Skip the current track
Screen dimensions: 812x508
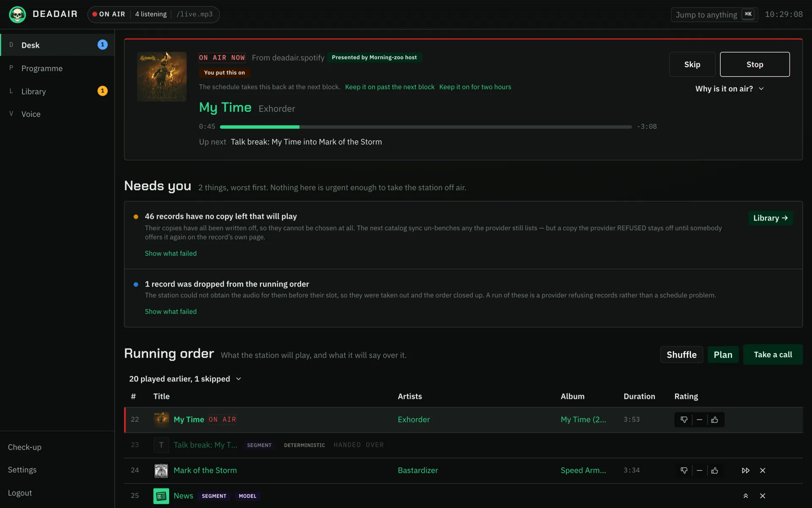click(692, 64)
